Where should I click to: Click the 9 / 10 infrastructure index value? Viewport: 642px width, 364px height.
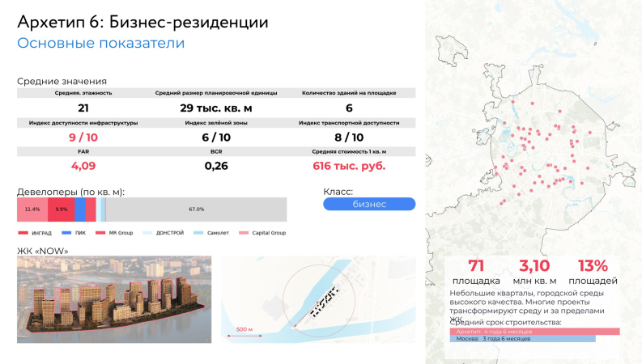pyautogui.click(x=83, y=138)
